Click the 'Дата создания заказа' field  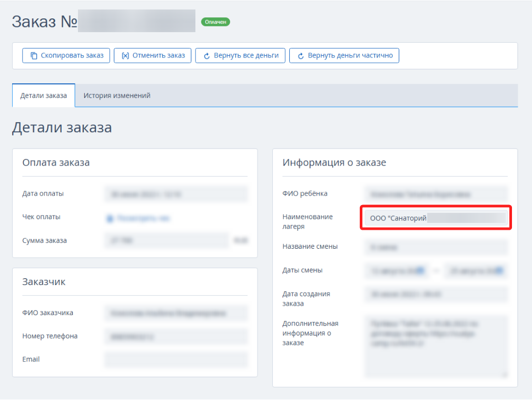point(436,295)
